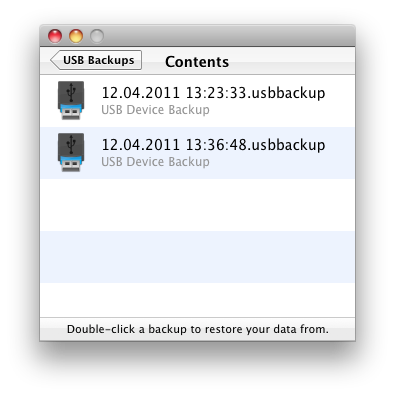
Task: Click the last empty white row above the status bar
Action: click(197, 300)
